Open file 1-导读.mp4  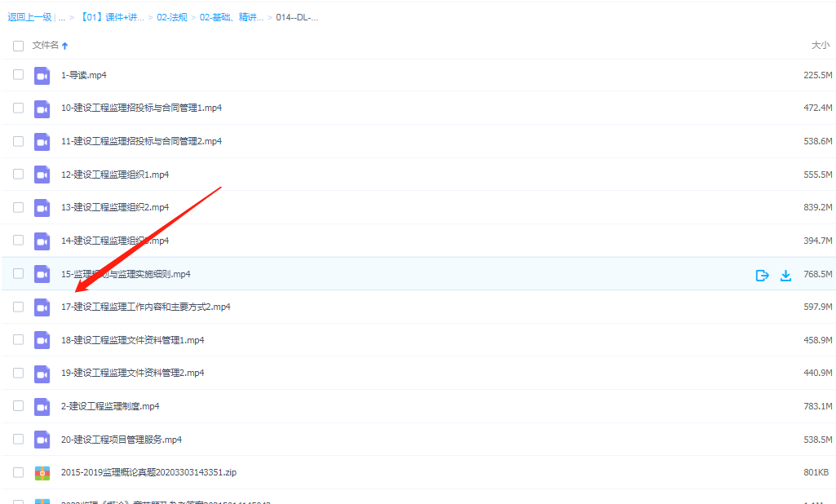[84, 75]
